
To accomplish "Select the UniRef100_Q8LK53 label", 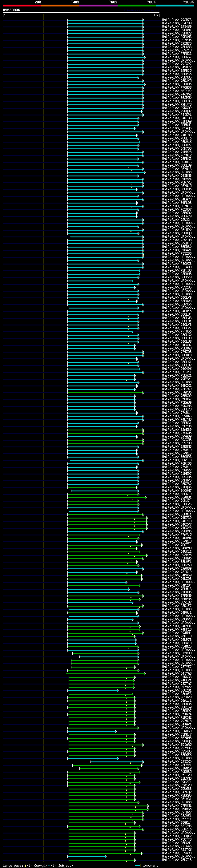I will (x=177, y=47).
